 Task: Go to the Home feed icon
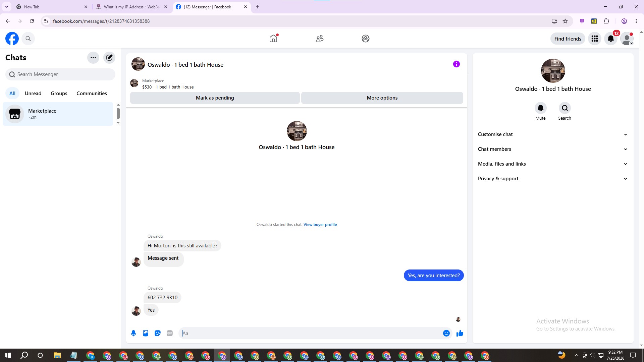[273, 39]
